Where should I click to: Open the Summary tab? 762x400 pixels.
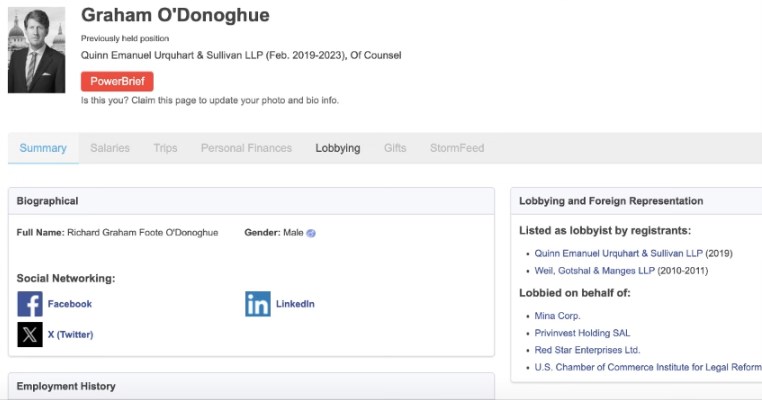point(43,148)
